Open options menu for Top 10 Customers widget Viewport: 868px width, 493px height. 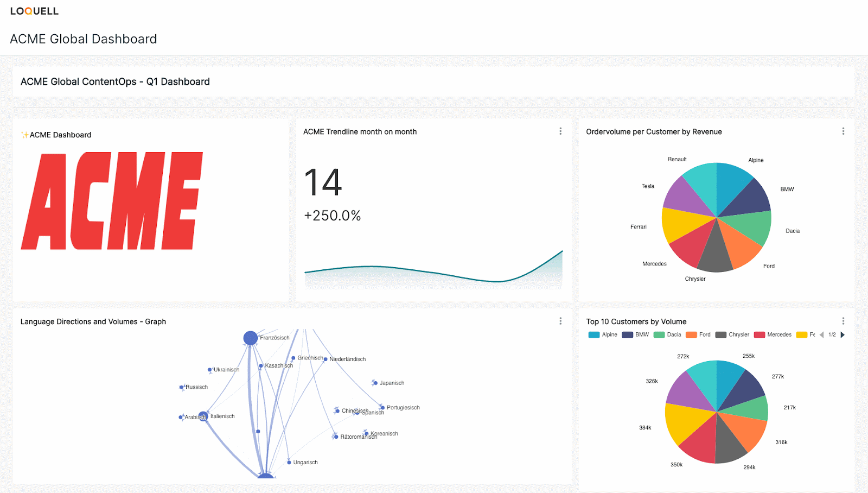(843, 321)
